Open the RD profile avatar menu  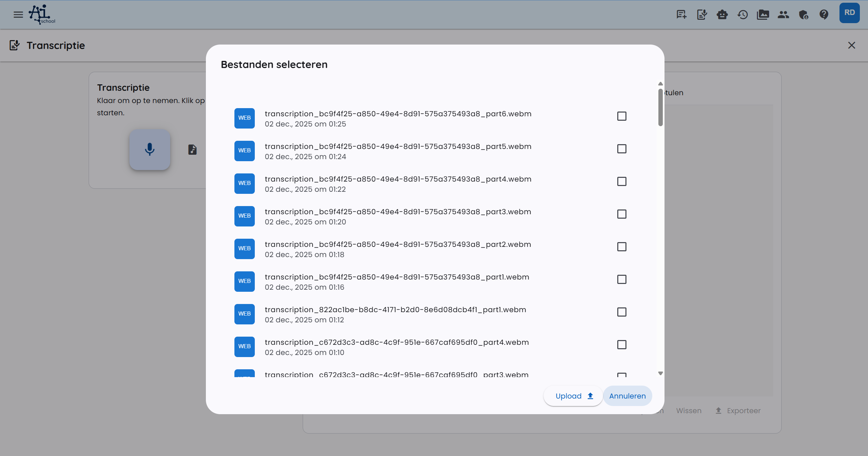coord(850,13)
